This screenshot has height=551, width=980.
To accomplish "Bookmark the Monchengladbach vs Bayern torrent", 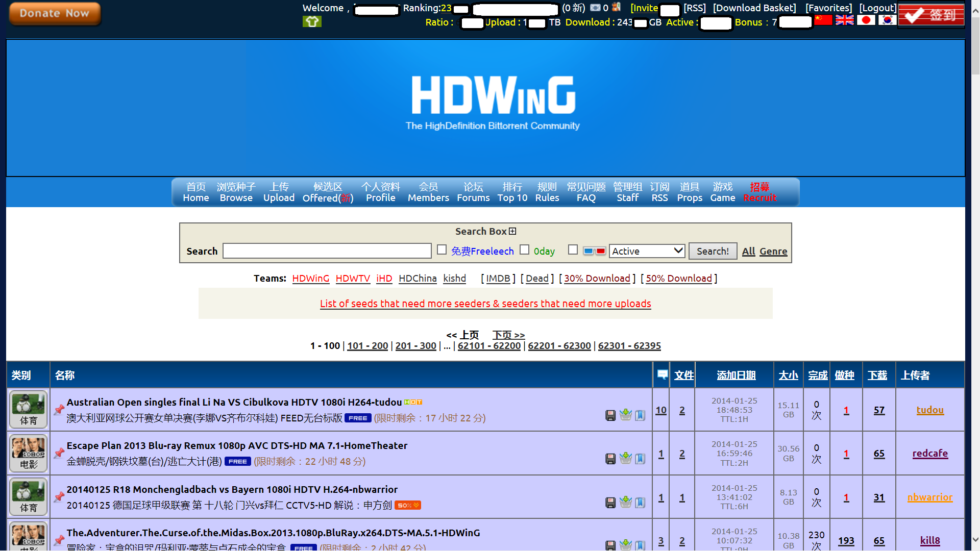I will tap(640, 503).
